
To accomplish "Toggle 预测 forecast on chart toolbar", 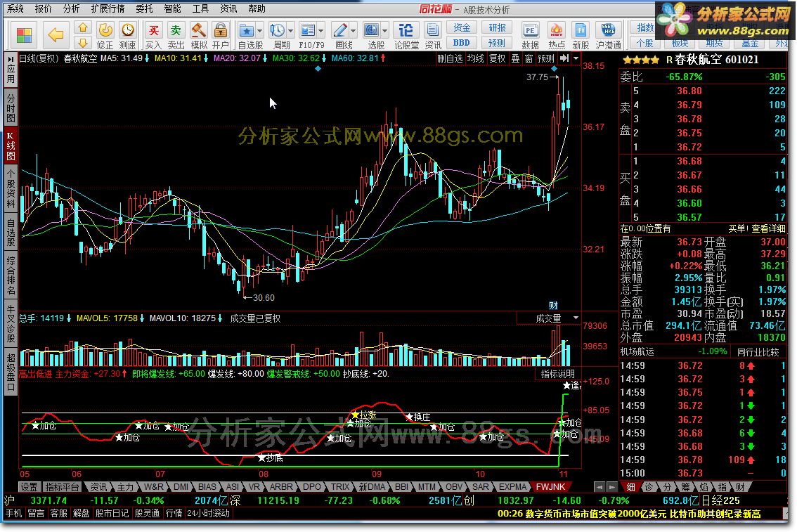I will coord(546,58).
